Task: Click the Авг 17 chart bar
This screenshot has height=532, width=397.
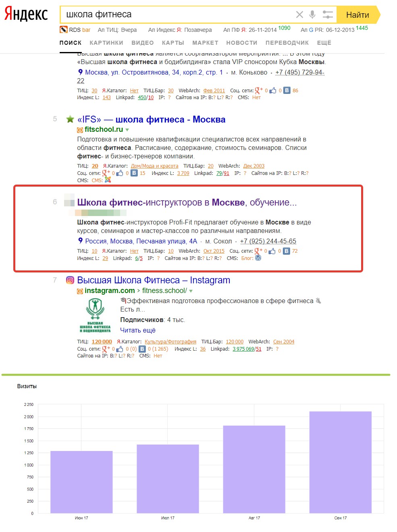Action: coord(254,470)
